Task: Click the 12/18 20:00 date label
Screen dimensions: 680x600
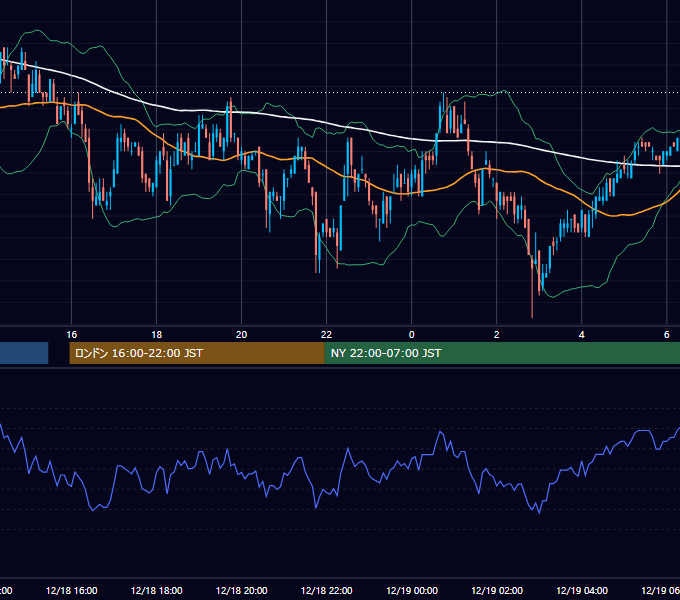Action: tap(242, 590)
